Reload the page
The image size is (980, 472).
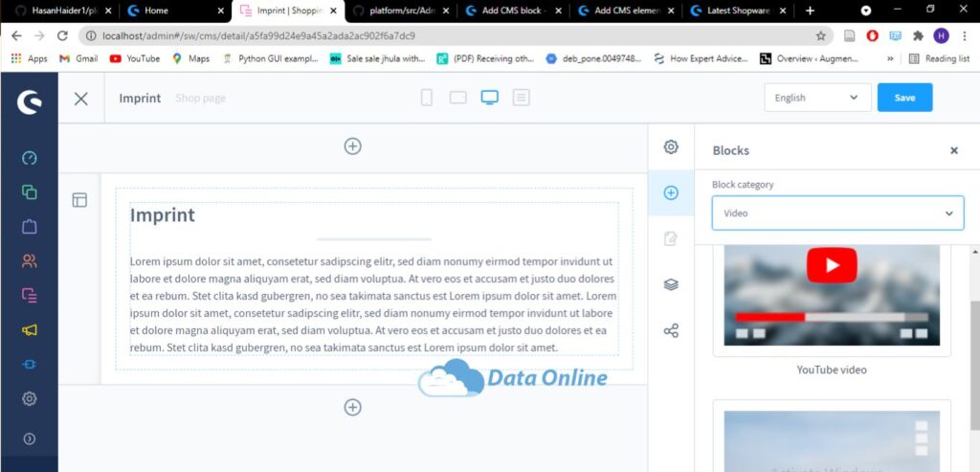[62, 36]
